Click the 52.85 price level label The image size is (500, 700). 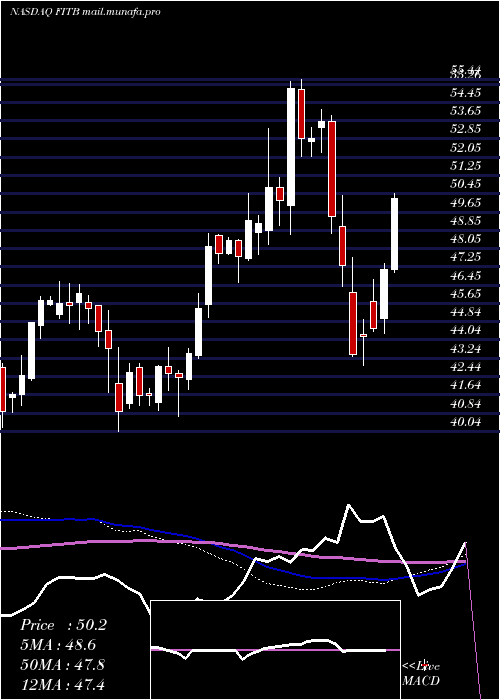tap(466, 129)
